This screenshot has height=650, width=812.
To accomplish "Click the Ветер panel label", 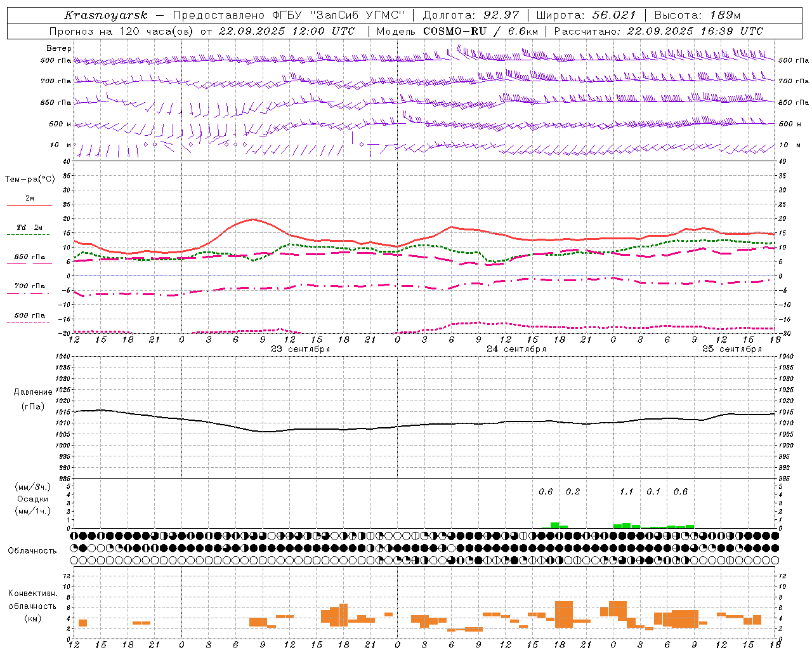I will [59, 48].
